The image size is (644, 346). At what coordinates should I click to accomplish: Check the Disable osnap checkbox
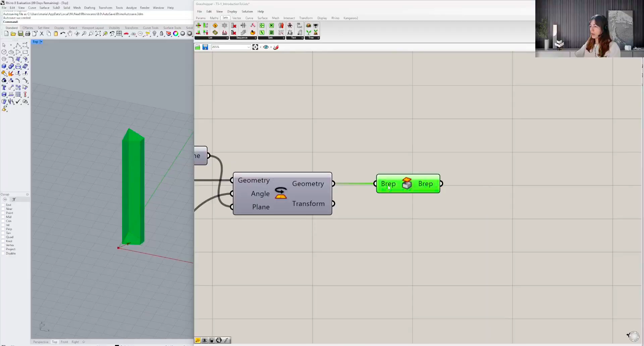[x=3, y=253]
